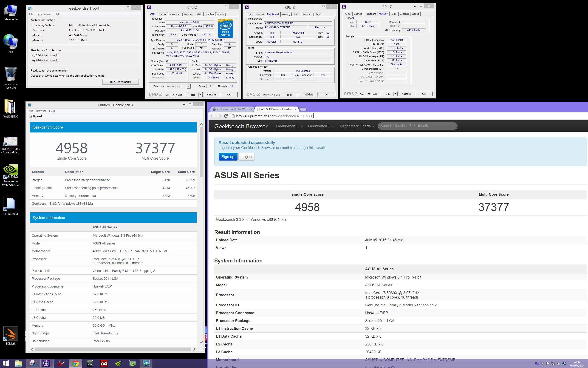This screenshot has width=588, height=368.
Task: Switch to Caches tab in CPU-Z CPU window
Action: [163, 14]
